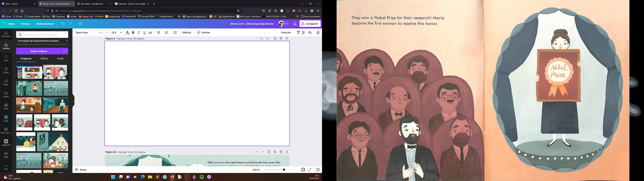
Task: Move Página 10 up
Action: [256, 152]
